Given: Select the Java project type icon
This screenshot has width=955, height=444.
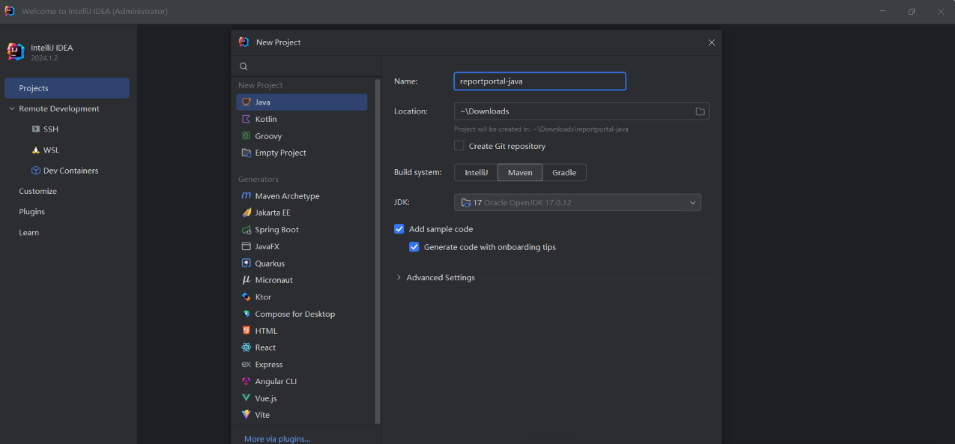Looking at the screenshot, I should click(246, 102).
